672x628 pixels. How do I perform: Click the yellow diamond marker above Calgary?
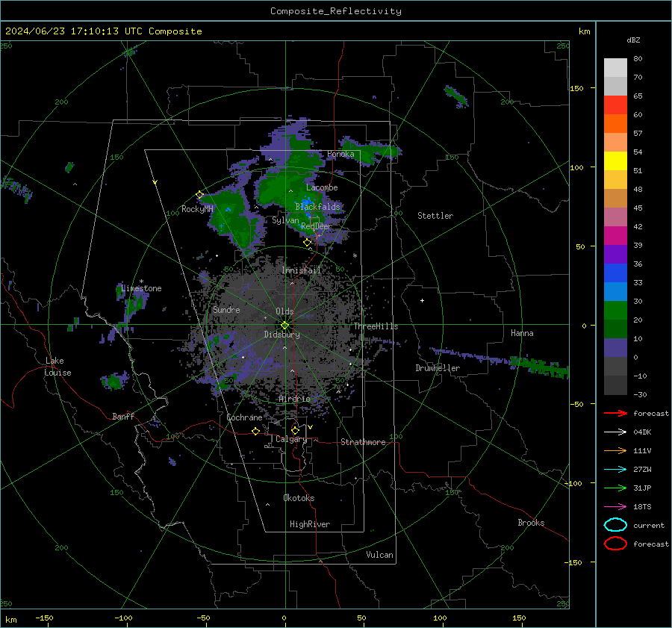tap(295, 430)
